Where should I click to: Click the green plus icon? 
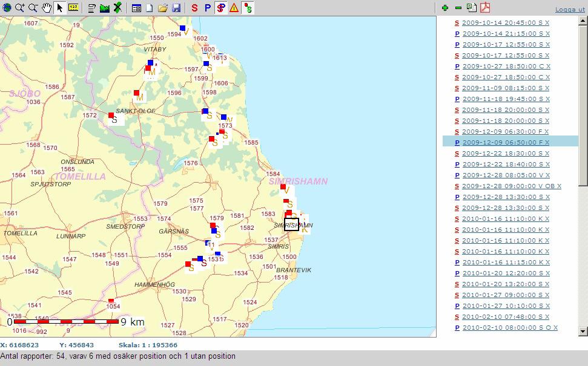point(445,7)
